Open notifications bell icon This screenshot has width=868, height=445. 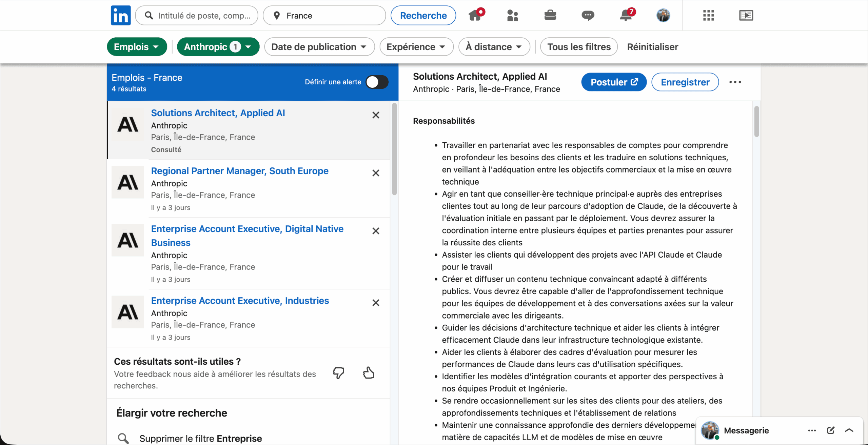pos(626,15)
